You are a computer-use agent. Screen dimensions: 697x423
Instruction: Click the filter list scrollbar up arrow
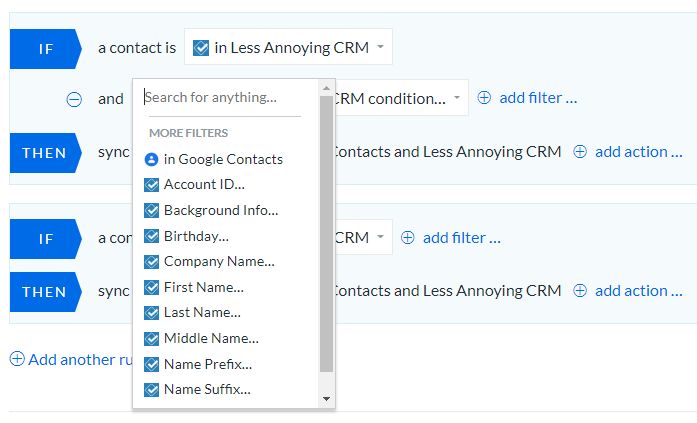(x=326, y=88)
